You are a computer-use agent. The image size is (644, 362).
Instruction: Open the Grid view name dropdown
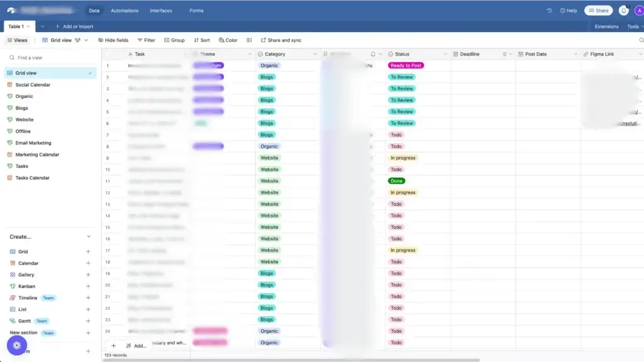pyautogui.click(x=86, y=40)
